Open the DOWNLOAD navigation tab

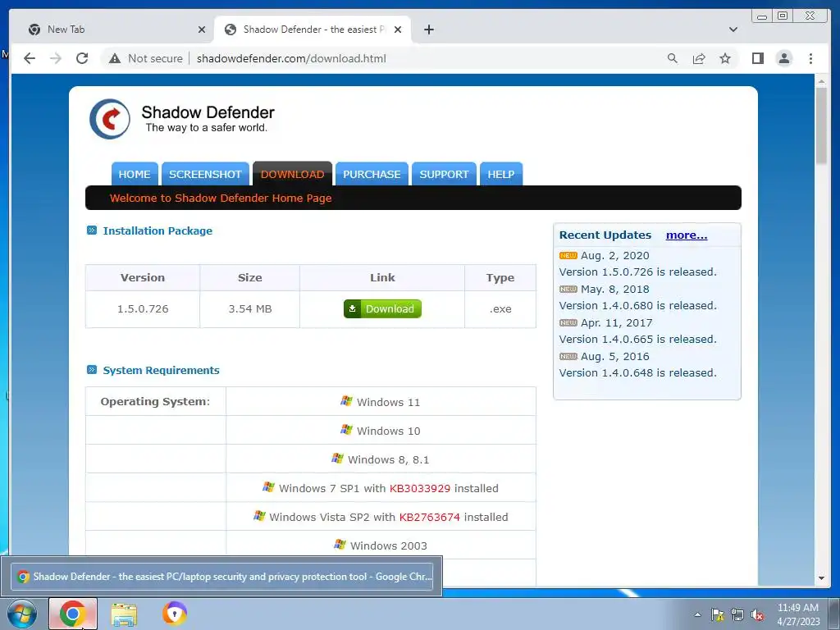[293, 174]
